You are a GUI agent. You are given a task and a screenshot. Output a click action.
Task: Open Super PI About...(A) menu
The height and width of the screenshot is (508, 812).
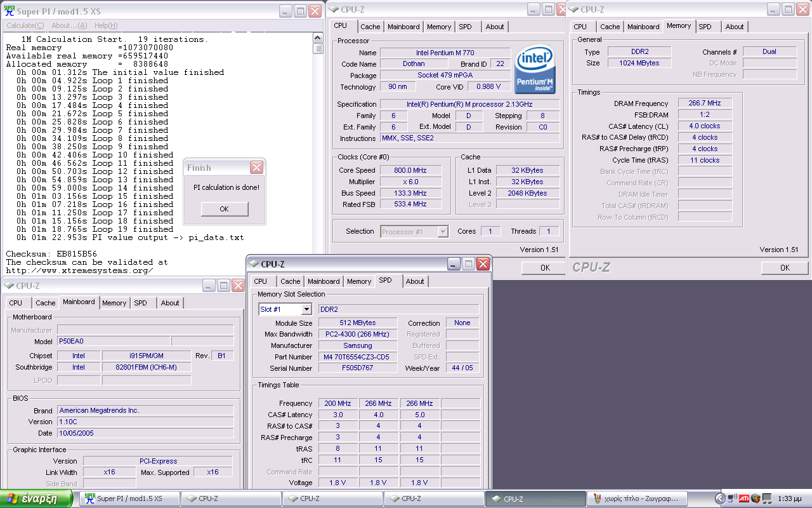69,25
